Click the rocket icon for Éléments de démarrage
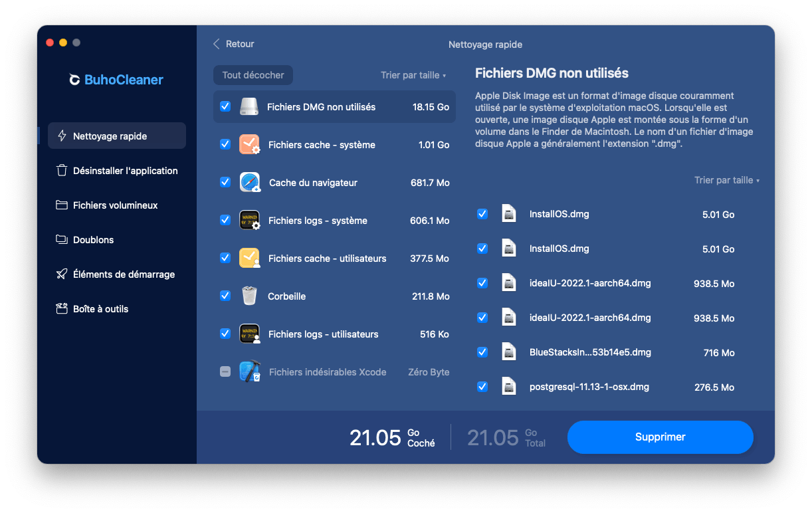812x513 pixels. tap(62, 274)
